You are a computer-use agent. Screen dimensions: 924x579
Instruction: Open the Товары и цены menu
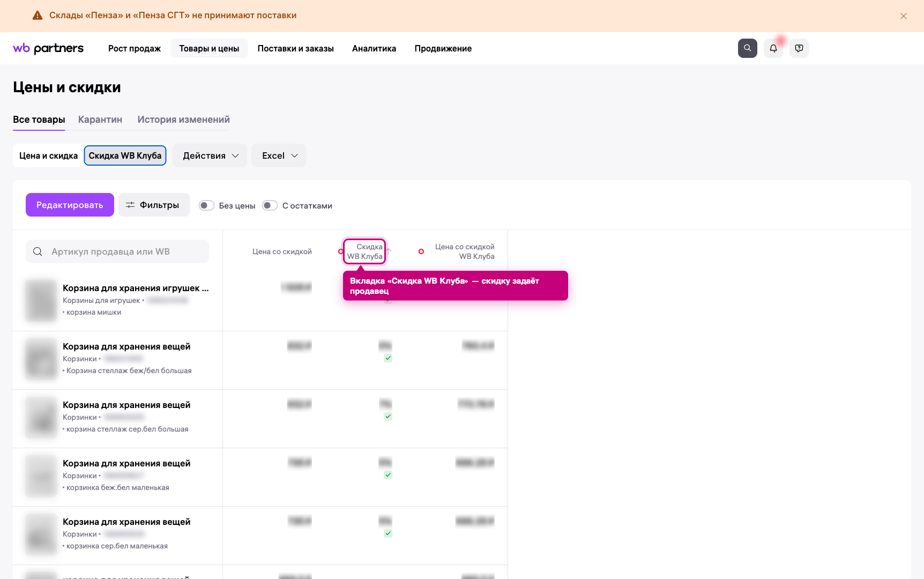[209, 48]
